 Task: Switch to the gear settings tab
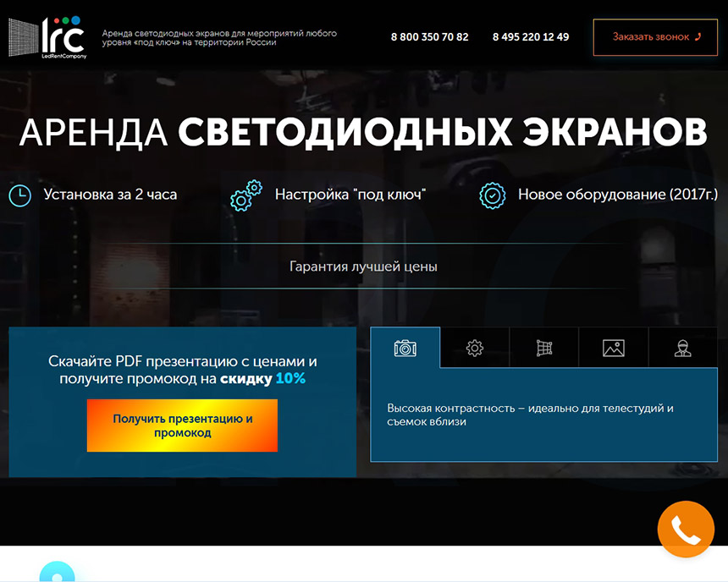[x=475, y=348]
